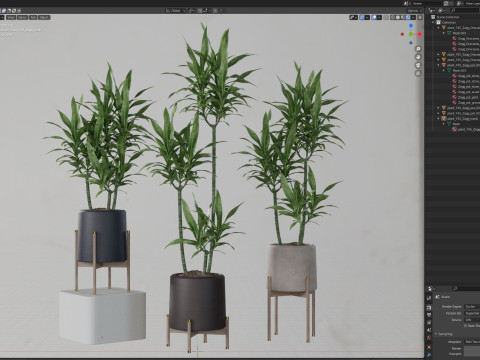Viewport: 480px width, 360px height.
Task: Open the properties editor type dropdown
Action: pos(431,288)
